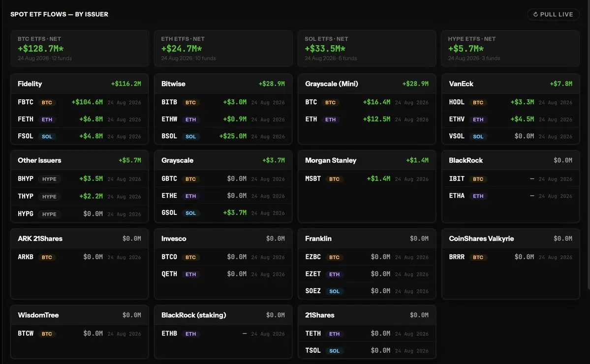The image size is (590, 364).
Task: Click the BTC tag next to ARKB
Action: coord(47,258)
